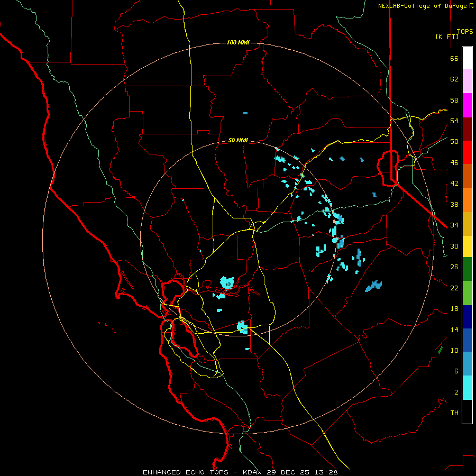
Task: Click the legend value '38'
Action: pyautogui.click(x=454, y=204)
